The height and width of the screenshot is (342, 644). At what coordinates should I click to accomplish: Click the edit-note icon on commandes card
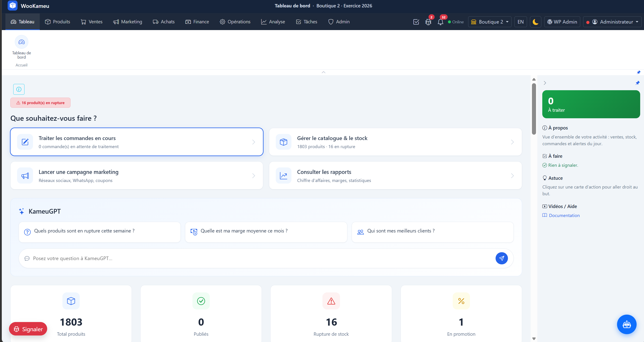coord(25,142)
